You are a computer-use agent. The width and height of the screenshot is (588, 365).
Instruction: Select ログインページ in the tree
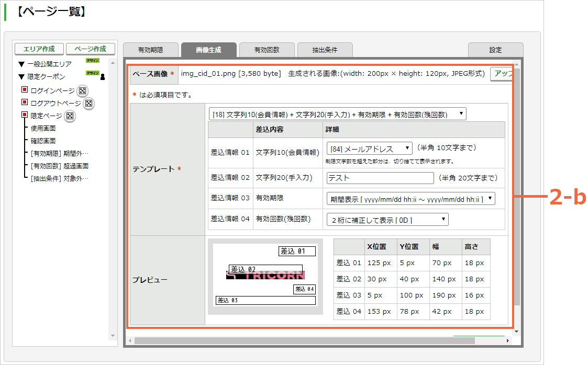click(52, 90)
